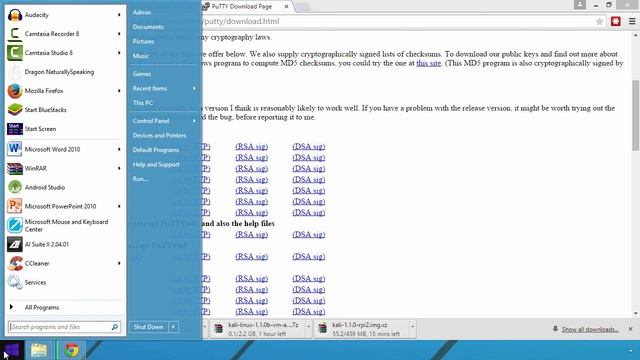Open the Chrome hamburger menu
The height and width of the screenshot is (360, 640).
[632, 21]
